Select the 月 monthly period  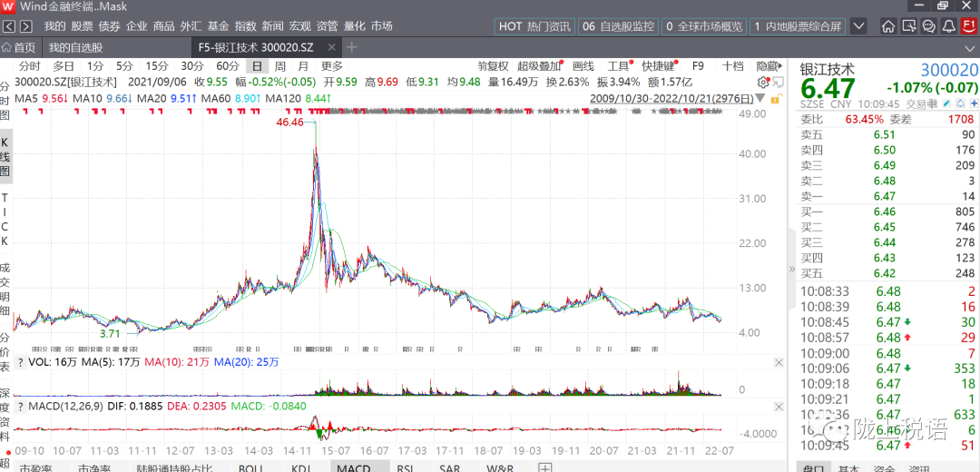(x=303, y=66)
